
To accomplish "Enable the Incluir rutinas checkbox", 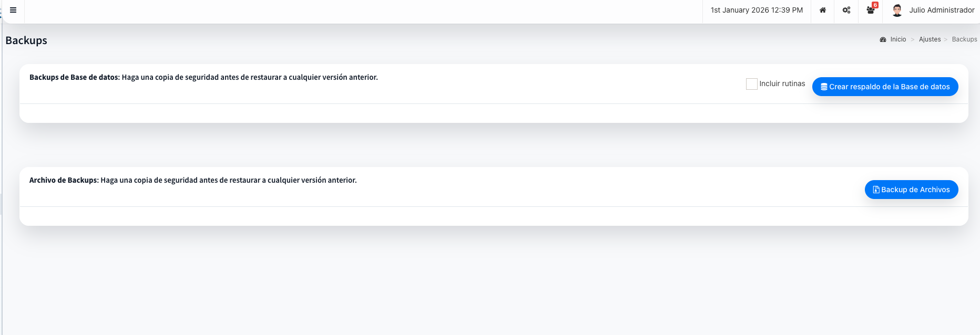I will pos(752,84).
